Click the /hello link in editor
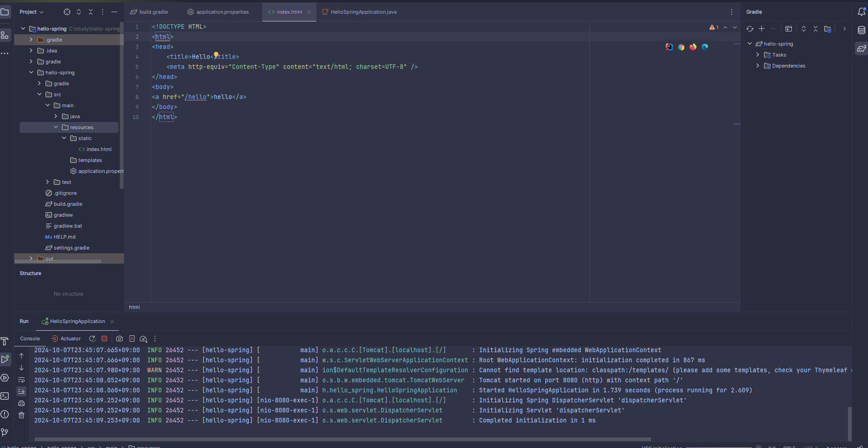The width and height of the screenshot is (868, 448). point(196,97)
